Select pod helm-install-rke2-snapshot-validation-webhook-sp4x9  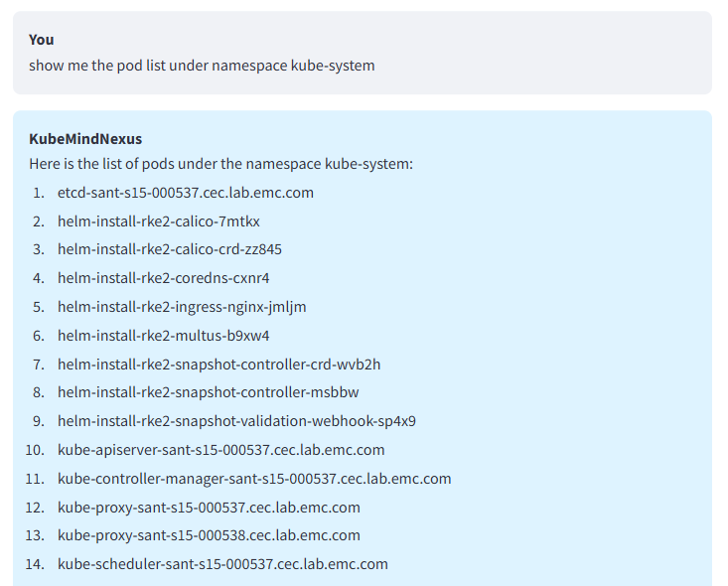(x=236, y=421)
